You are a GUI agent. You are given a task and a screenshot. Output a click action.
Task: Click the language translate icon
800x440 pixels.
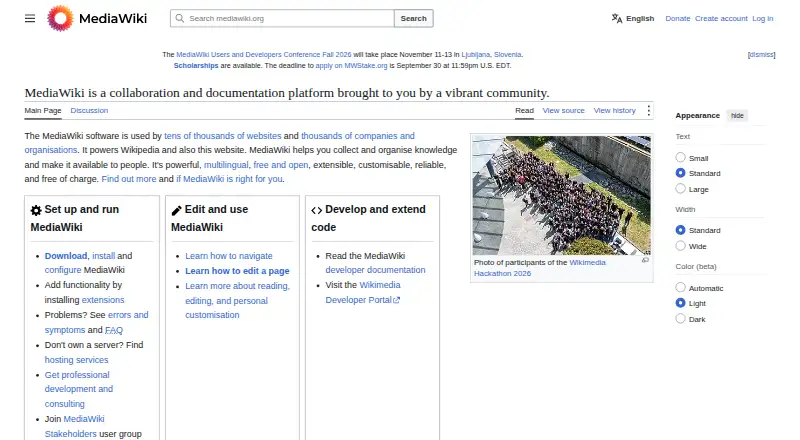617,18
